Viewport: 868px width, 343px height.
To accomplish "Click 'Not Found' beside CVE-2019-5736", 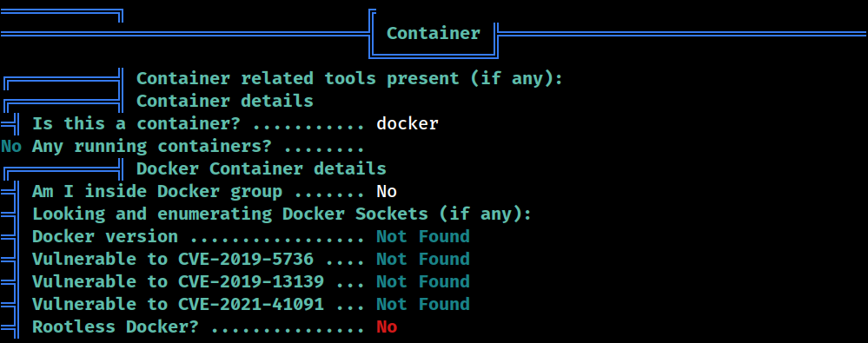I will point(423,259).
